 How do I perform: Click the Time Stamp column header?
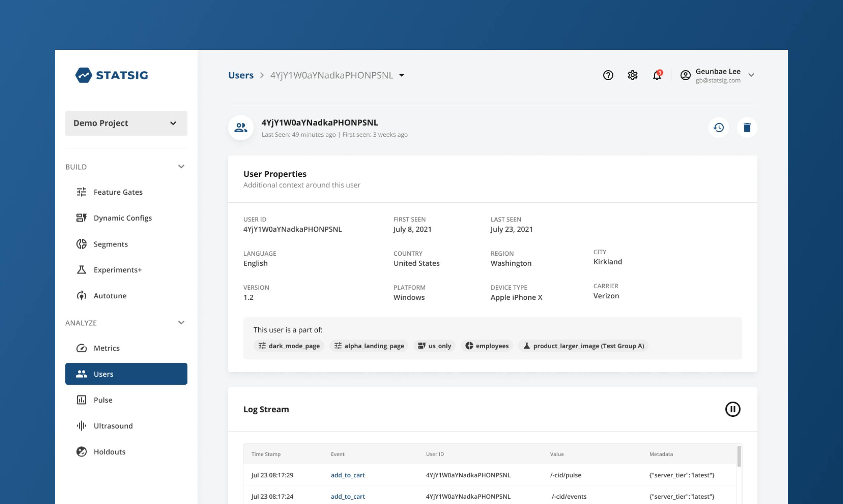(266, 454)
